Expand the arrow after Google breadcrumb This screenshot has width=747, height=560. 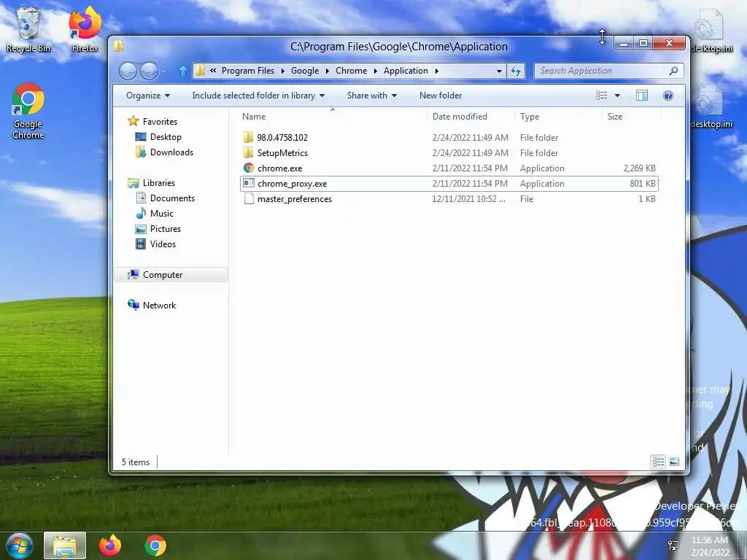tap(328, 71)
